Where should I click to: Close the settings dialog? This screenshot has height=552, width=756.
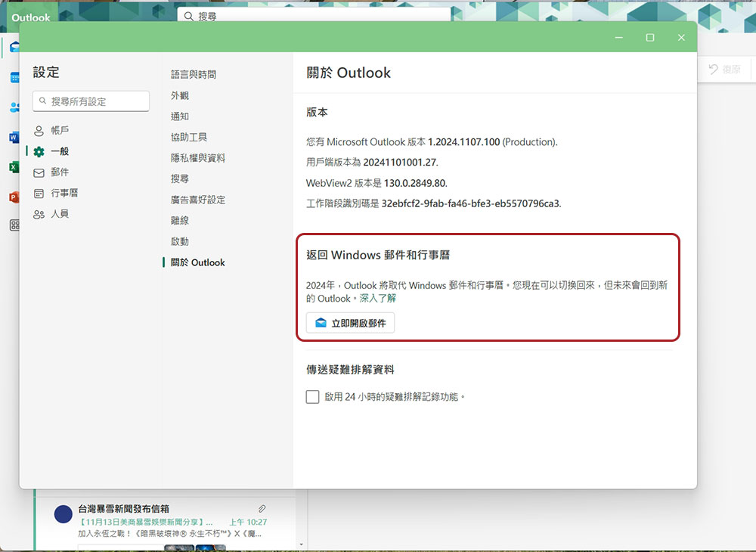[x=681, y=37]
